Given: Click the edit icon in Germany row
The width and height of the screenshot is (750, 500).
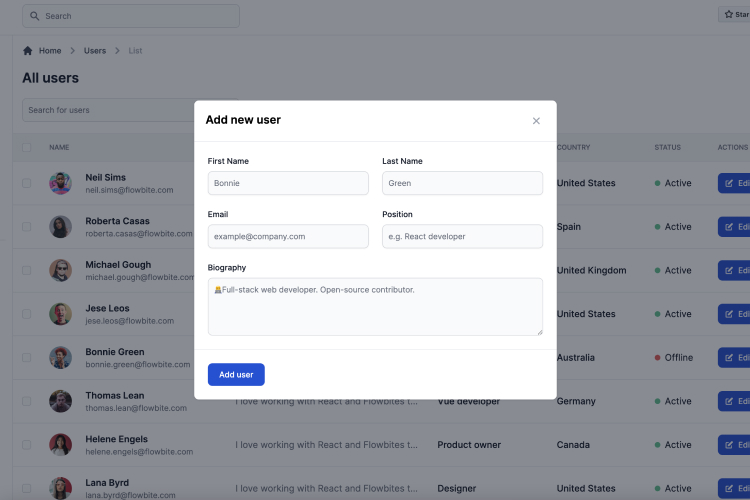Looking at the screenshot, I should pyautogui.click(x=728, y=401).
